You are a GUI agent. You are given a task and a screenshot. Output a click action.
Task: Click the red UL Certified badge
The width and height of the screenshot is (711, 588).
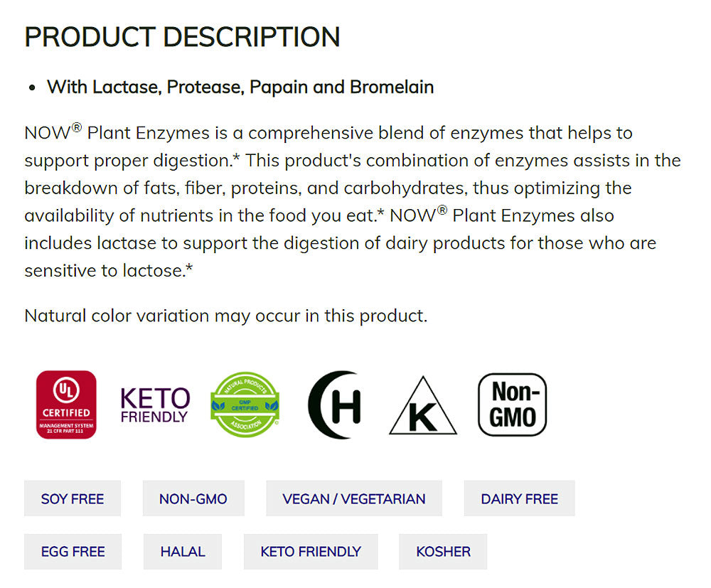click(x=66, y=405)
